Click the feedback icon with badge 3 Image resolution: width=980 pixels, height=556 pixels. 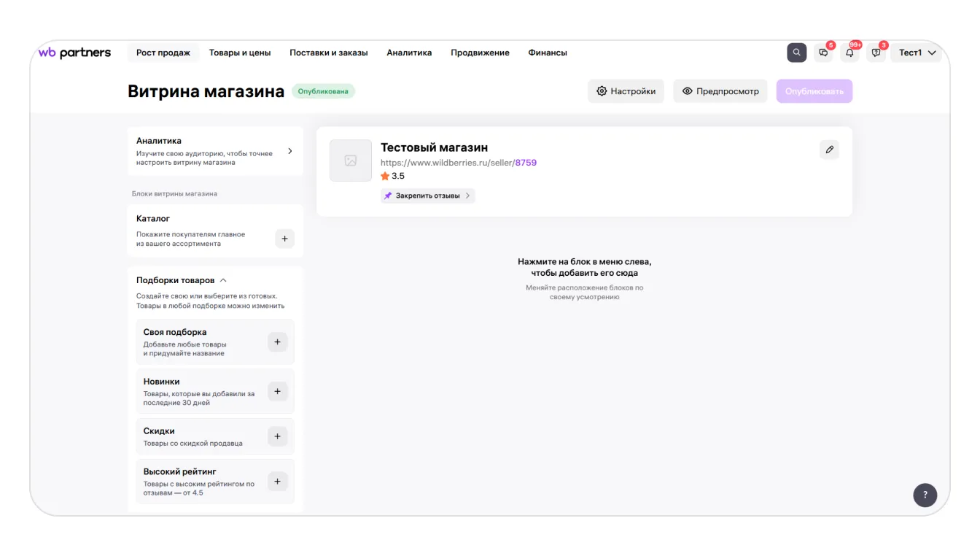point(876,53)
